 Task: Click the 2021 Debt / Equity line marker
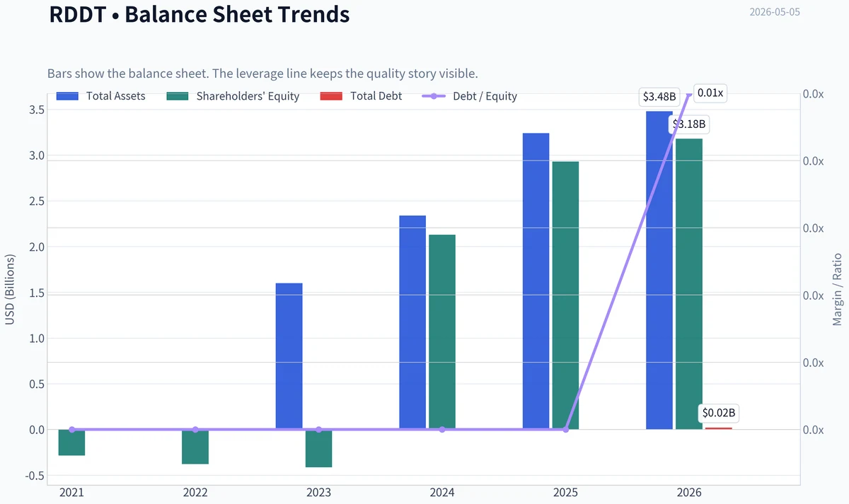71,430
